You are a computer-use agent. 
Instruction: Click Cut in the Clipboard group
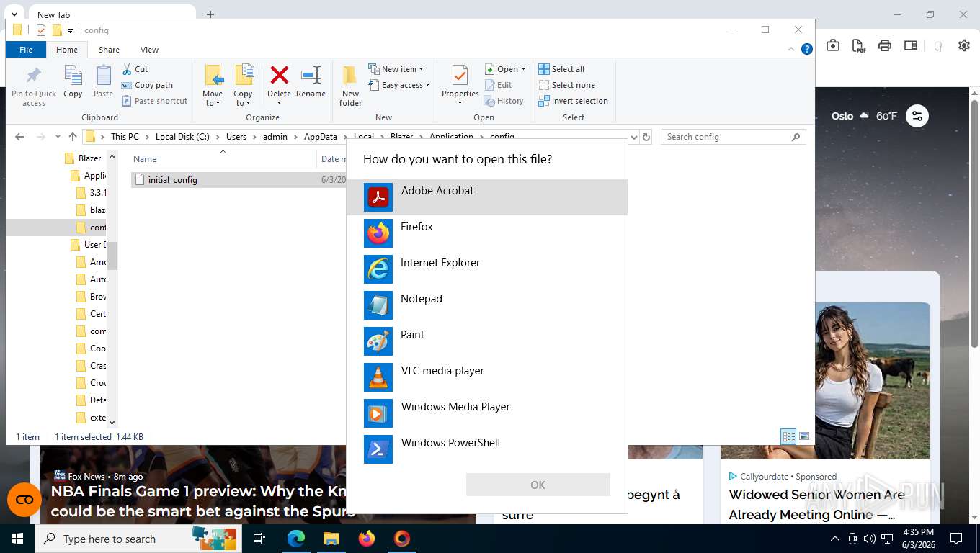[x=135, y=69]
